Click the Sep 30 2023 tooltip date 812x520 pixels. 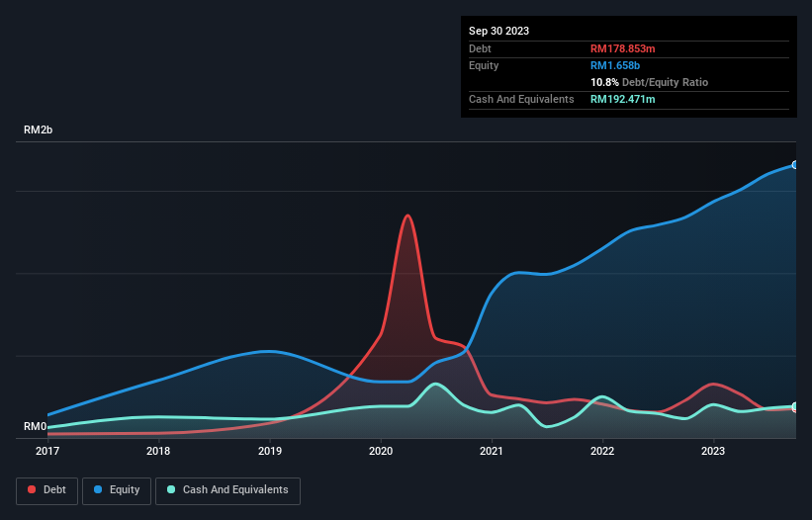pos(498,31)
